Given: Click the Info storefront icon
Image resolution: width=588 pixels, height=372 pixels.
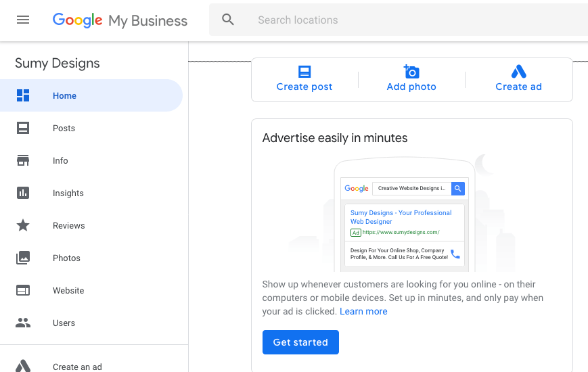Looking at the screenshot, I should [x=23, y=160].
